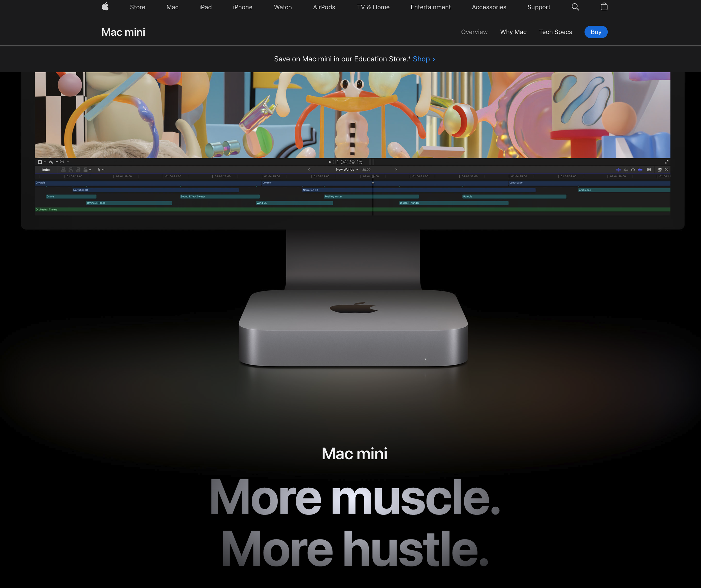Click the clip appearance filmstrip icon
The image size is (701, 588).
649,170
